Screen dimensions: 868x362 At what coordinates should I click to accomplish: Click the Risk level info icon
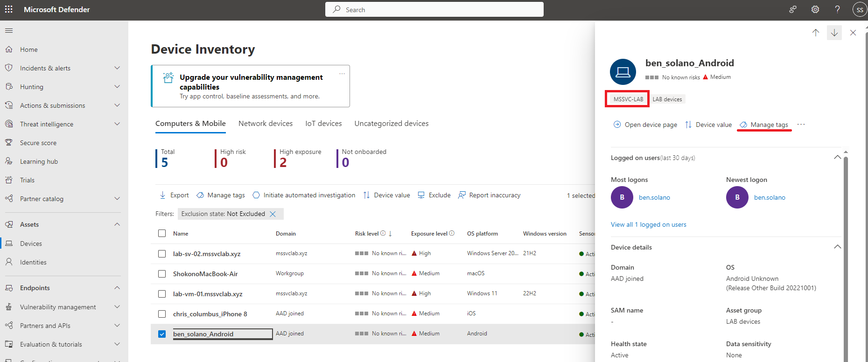[x=383, y=233]
